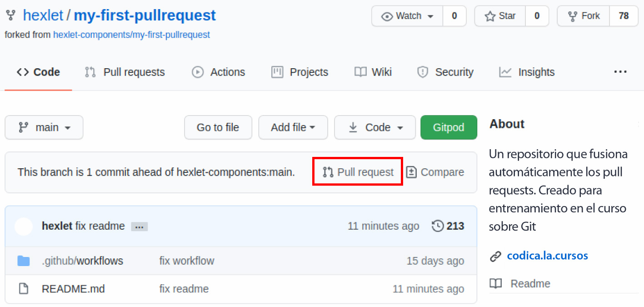Click the highlighted Pull request button
This screenshot has width=644, height=307.
(x=358, y=172)
